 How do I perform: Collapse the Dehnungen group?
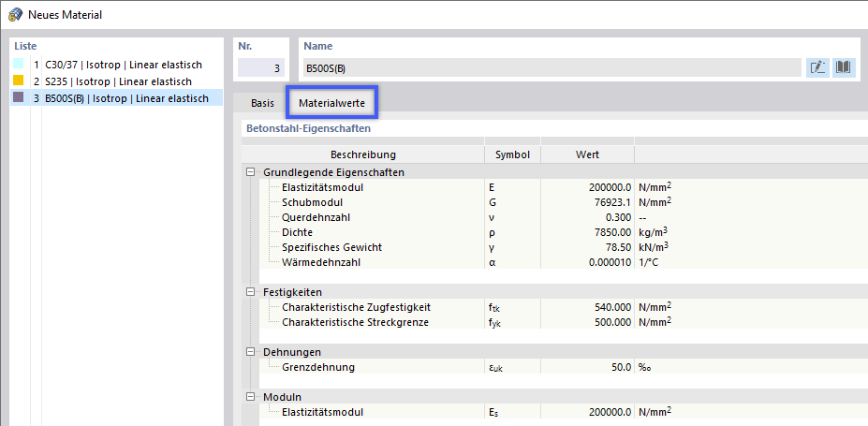tap(250, 352)
